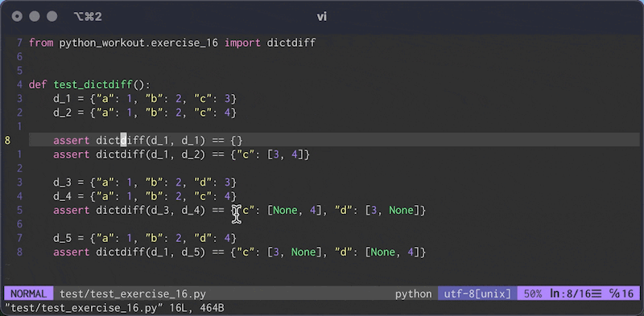This screenshot has width=644, height=316.
Task: Place cursor on the import keyword
Action: click(x=242, y=43)
